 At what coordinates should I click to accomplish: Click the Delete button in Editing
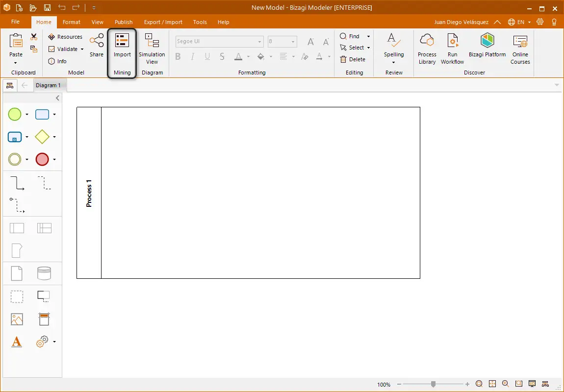tap(353, 59)
